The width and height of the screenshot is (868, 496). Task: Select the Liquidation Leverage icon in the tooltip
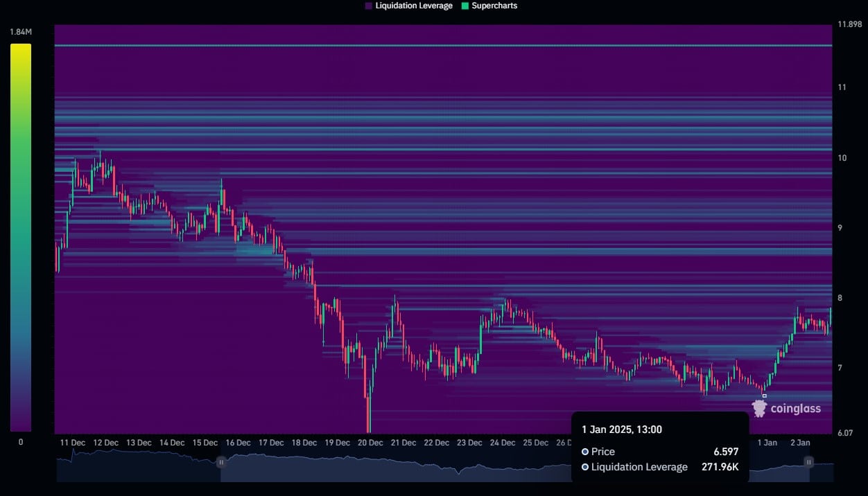tap(586, 467)
